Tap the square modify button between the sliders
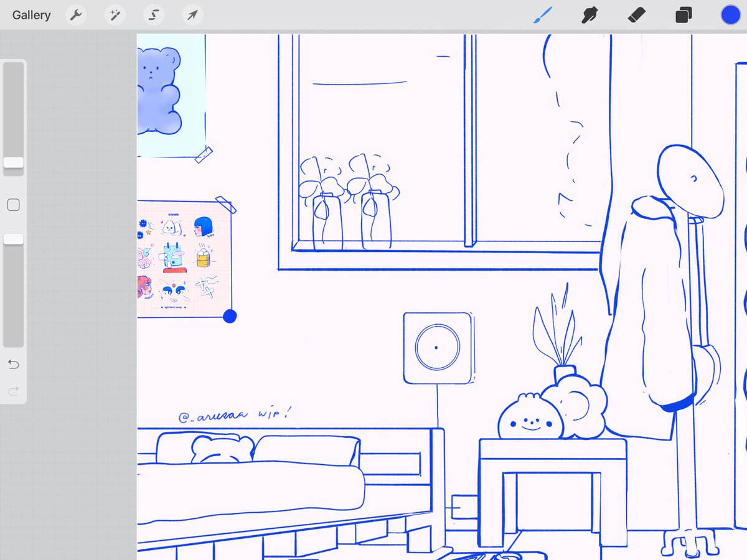Image resolution: width=747 pixels, height=560 pixels. [13, 204]
